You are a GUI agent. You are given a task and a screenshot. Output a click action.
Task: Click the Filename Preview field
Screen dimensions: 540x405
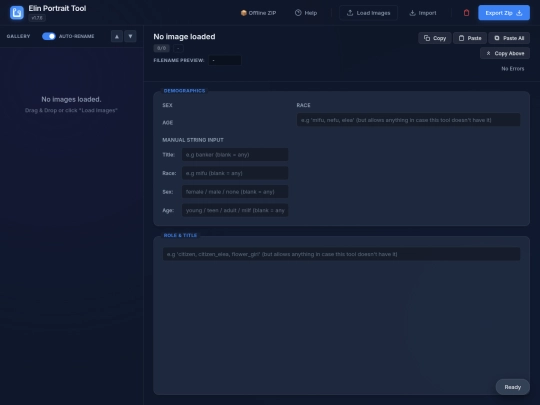(225, 60)
